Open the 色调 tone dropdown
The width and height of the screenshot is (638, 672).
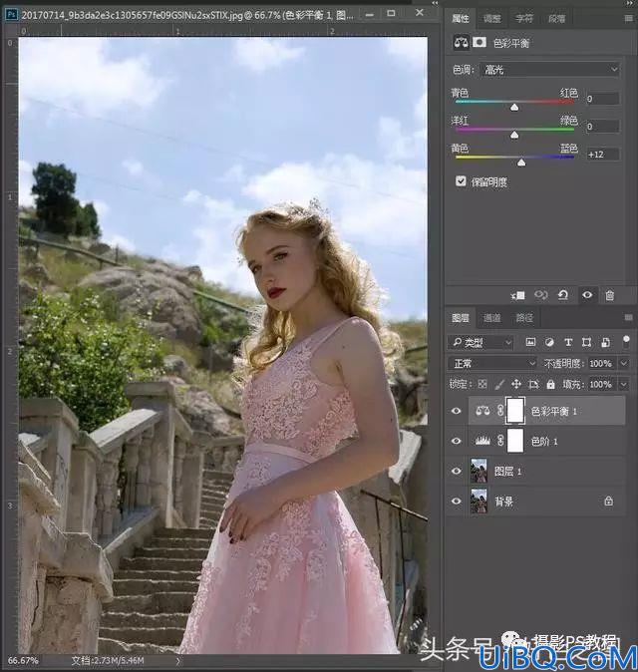[x=550, y=69]
